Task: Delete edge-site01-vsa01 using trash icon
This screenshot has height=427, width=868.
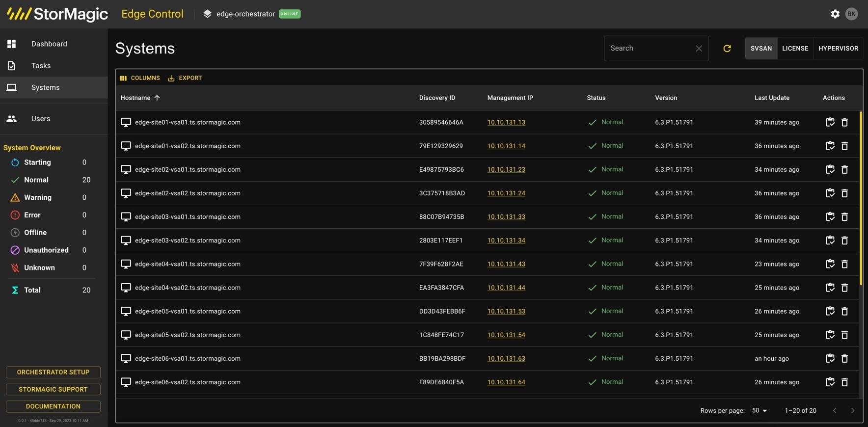Action: (844, 123)
